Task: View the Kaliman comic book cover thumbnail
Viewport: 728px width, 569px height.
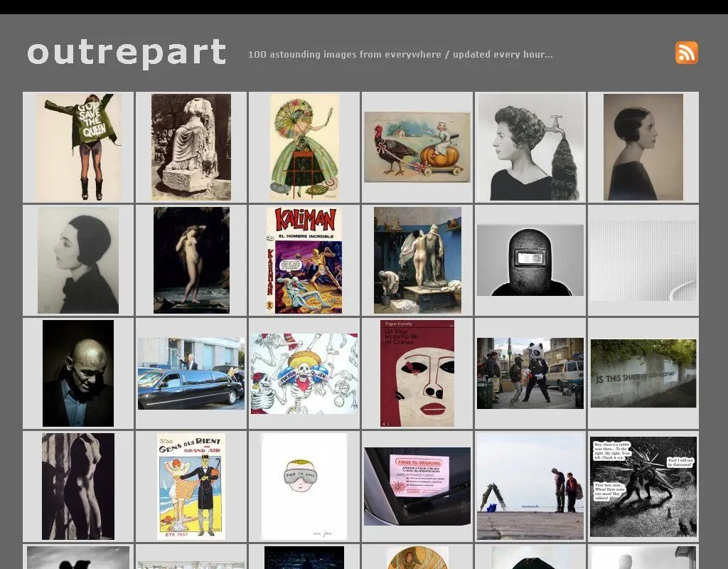Action: pos(304,260)
